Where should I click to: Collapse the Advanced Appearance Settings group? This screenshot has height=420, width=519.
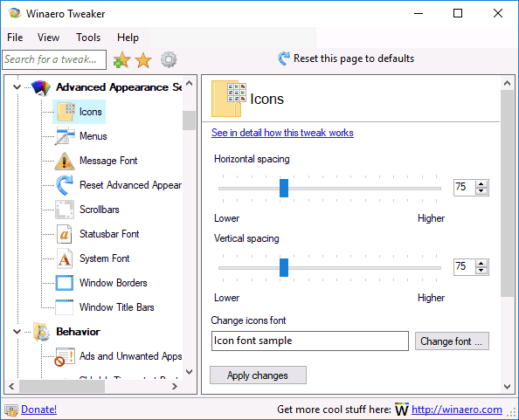[17, 87]
